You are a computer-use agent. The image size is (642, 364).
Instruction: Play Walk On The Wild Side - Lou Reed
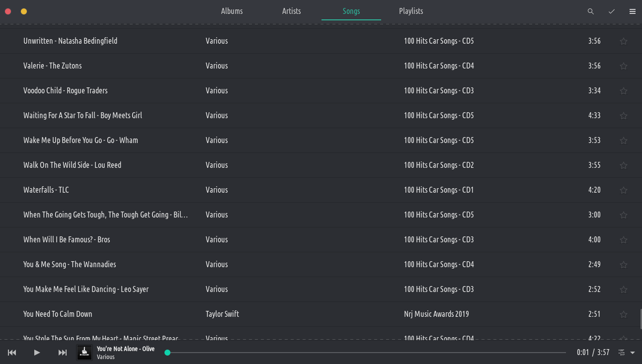(x=73, y=165)
